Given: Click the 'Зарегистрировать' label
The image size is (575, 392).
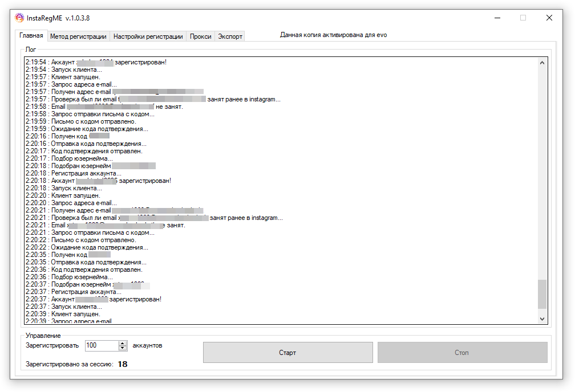Looking at the screenshot, I should coord(52,345).
